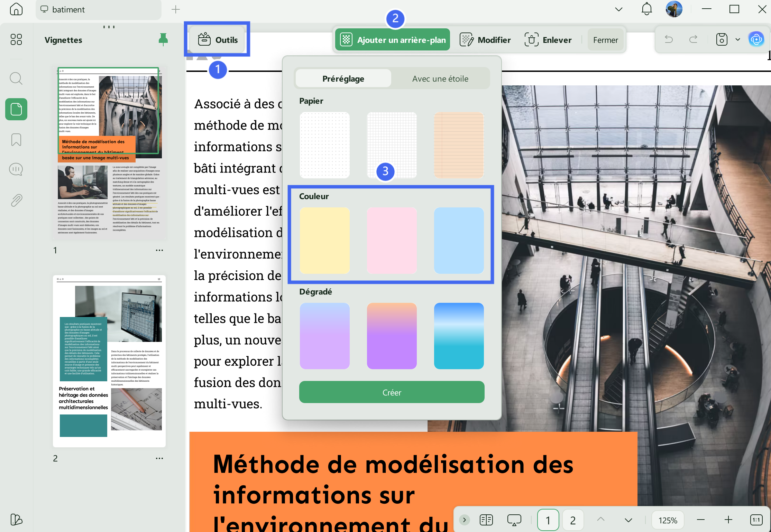
Task: Open the comments panel icon
Action: tap(16, 169)
